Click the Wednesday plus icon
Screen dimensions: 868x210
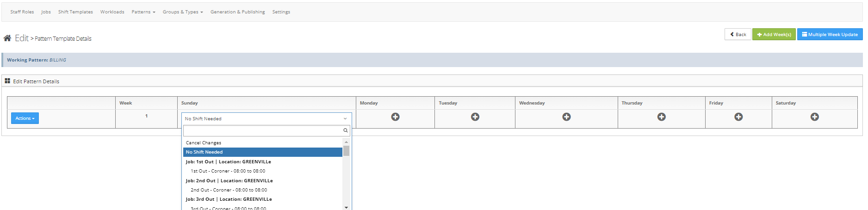point(566,117)
